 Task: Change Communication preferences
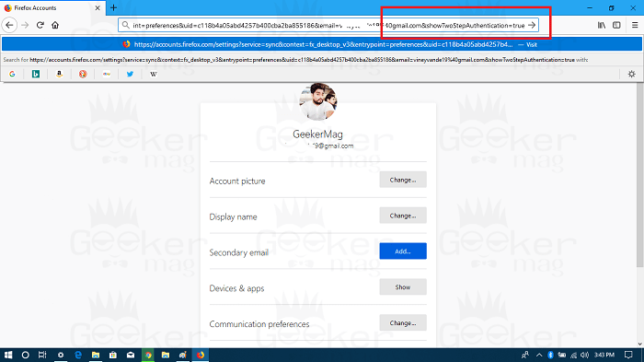(x=403, y=323)
